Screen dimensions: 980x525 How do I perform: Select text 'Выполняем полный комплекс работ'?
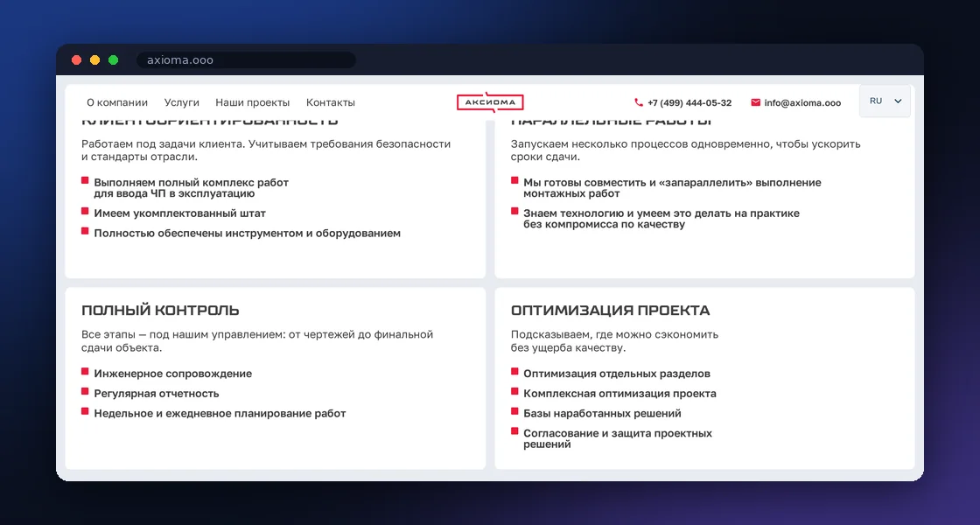click(192, 183)
